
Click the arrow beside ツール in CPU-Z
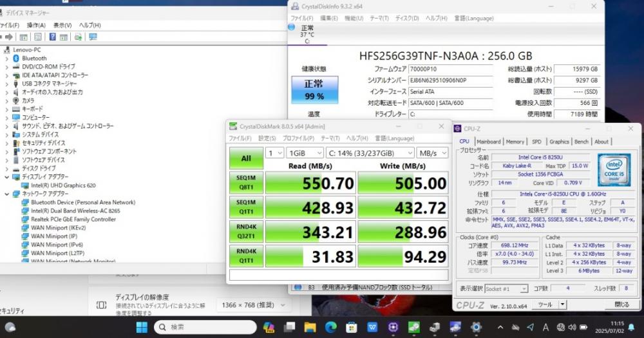tap(562, 305)
